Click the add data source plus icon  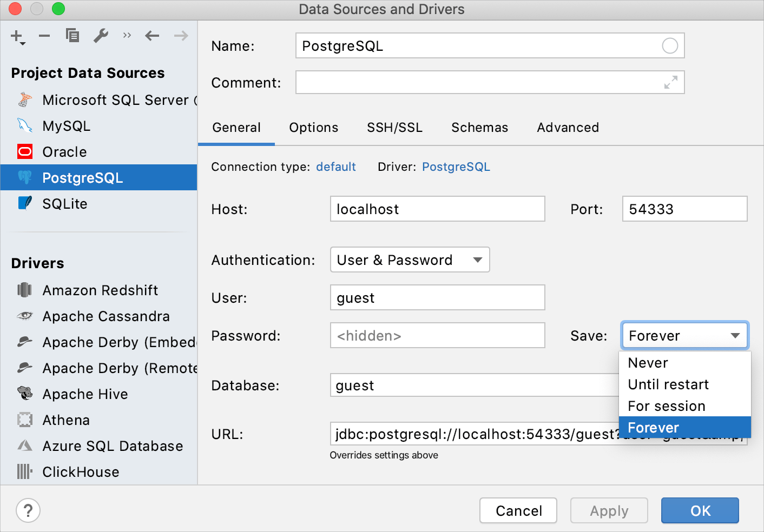(17, 36)
